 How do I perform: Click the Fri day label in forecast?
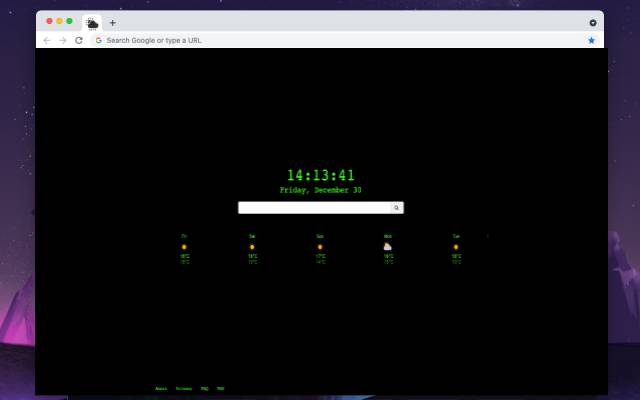coord(184,236)
